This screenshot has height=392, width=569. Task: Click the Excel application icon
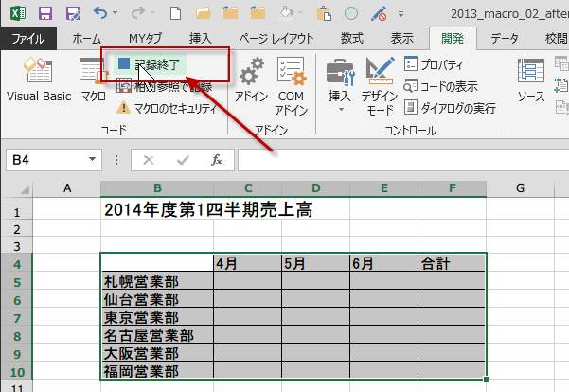(x=18, y=13)
